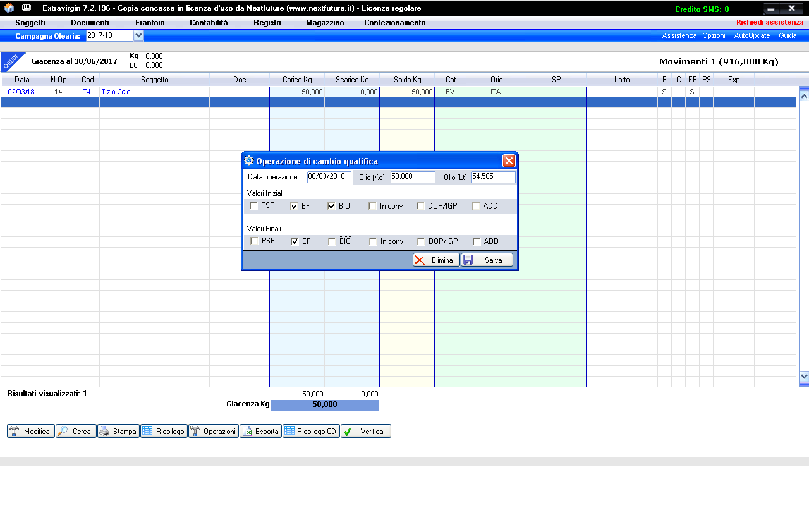Untick initial BIO checkbox
Image resolution: width=809 pixels, height=532 pixels.
pyautogui.click(x=332, y=206)
